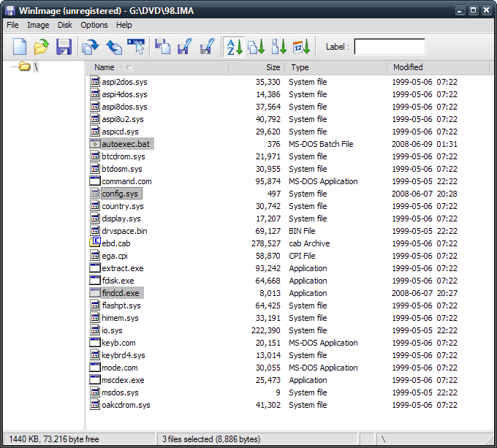Screen dimensions: 497x448
Task: Sort by the Modified column header
Action: [x=408, y=67]
